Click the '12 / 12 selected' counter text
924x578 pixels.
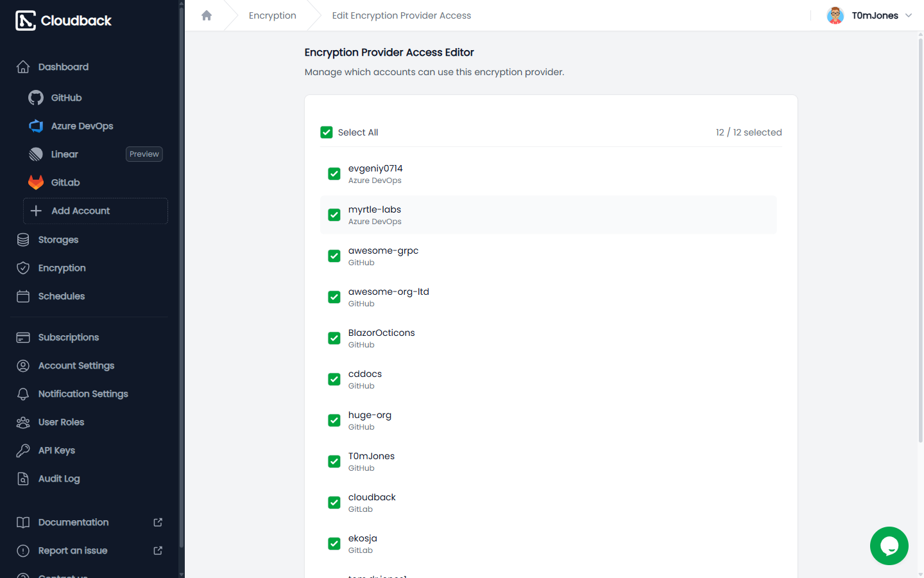749,132
